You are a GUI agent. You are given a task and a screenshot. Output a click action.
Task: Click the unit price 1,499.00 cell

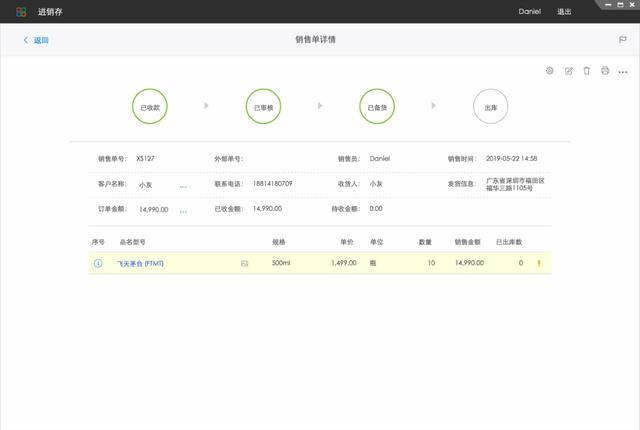coord(344,263)
